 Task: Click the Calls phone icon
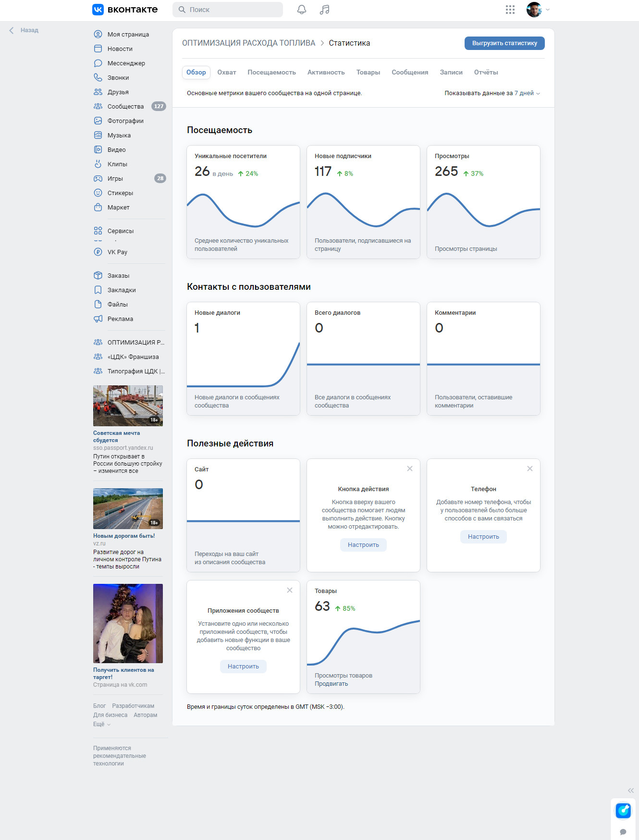click(x=98, y=77)
